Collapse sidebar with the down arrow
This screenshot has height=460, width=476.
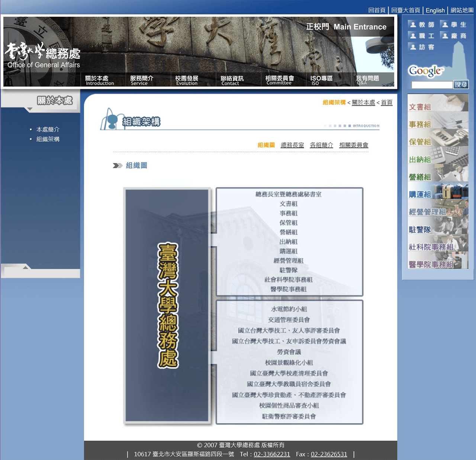30,109
